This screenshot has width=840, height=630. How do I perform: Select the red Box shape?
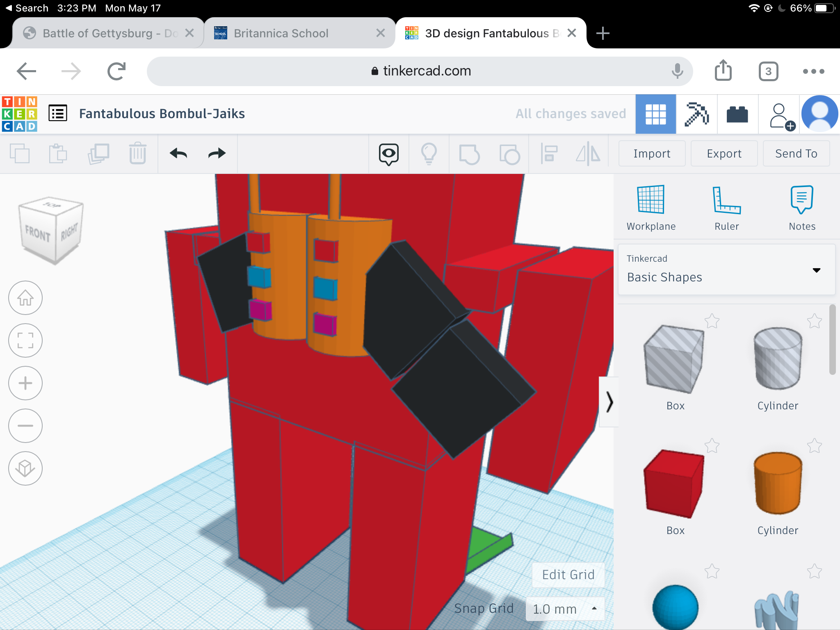[x=674, y=484]
